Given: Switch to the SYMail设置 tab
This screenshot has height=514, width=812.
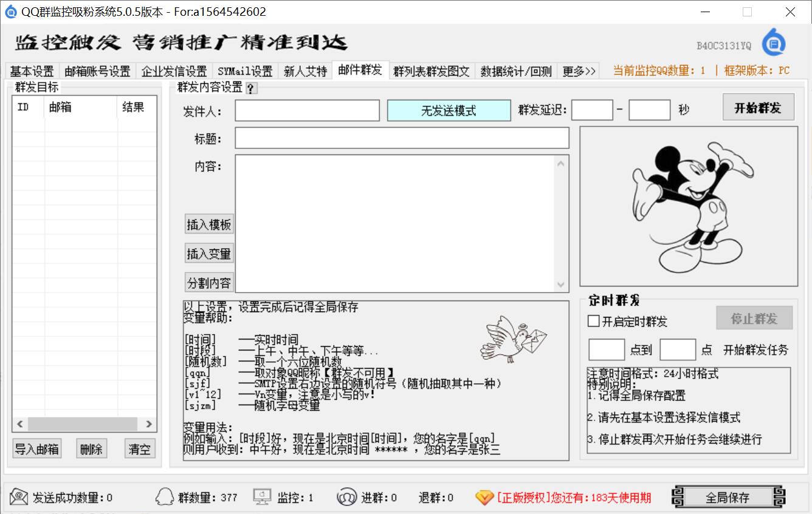Looking at the screenshot, I should tap(245, 71).
